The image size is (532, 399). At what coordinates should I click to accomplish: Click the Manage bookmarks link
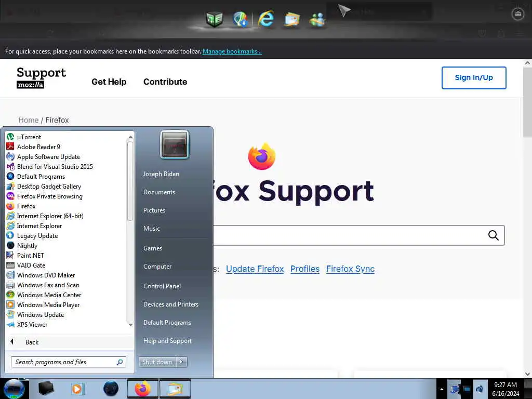coord(232,51)
